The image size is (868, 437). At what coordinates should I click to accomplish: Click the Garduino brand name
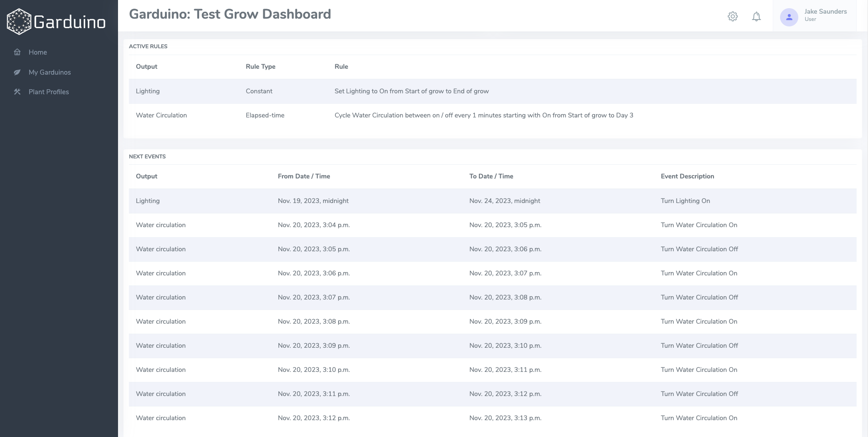pos(70,22)
